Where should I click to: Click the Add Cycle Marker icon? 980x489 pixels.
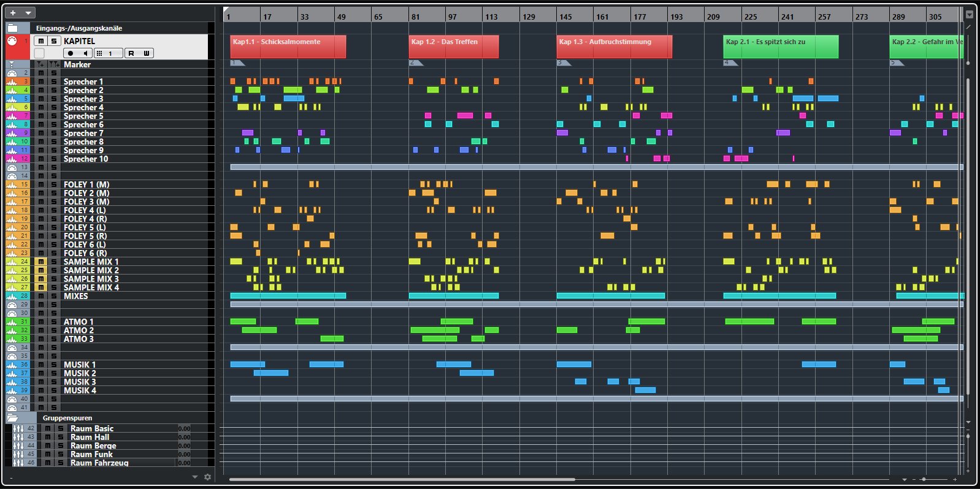coord(54,64)
